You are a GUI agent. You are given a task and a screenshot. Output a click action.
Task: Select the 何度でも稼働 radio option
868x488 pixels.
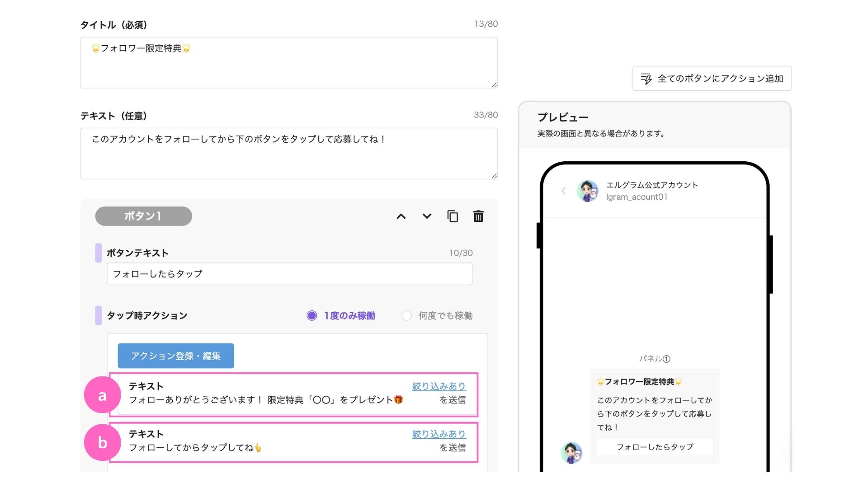(x=406, y=315)
